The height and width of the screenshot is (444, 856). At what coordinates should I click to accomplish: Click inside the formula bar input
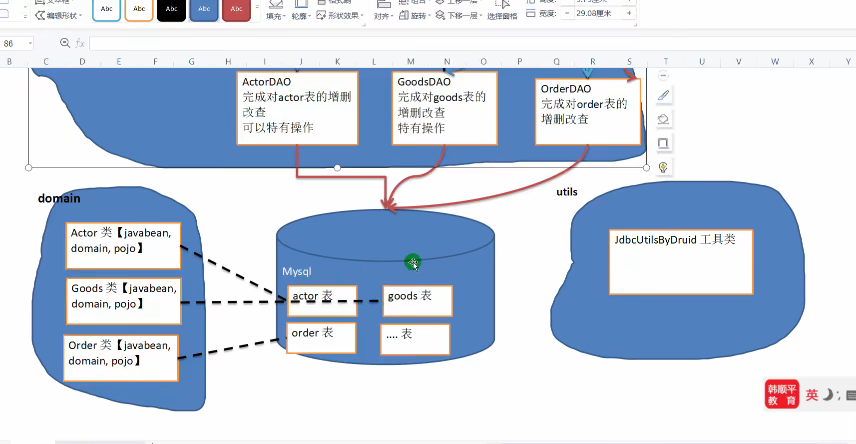[472, 43]
